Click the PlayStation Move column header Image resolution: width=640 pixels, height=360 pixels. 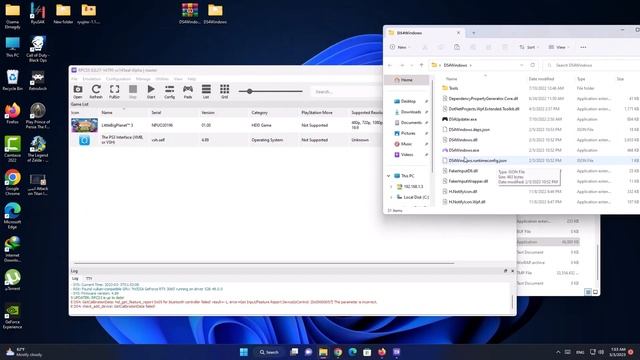(317, 113)
